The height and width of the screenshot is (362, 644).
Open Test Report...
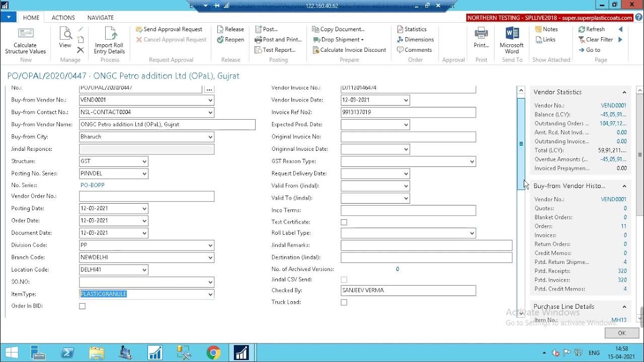click(275, 50)
